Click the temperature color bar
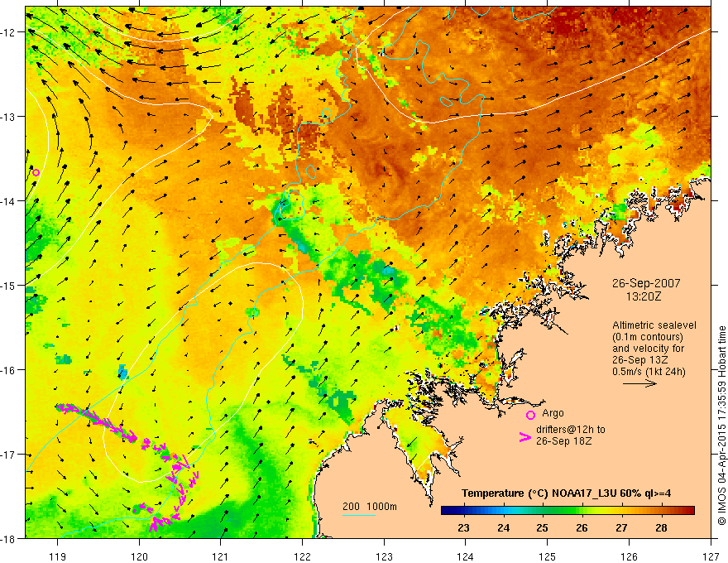The width and height of the screenshot is (728, 563). point(568,511)
